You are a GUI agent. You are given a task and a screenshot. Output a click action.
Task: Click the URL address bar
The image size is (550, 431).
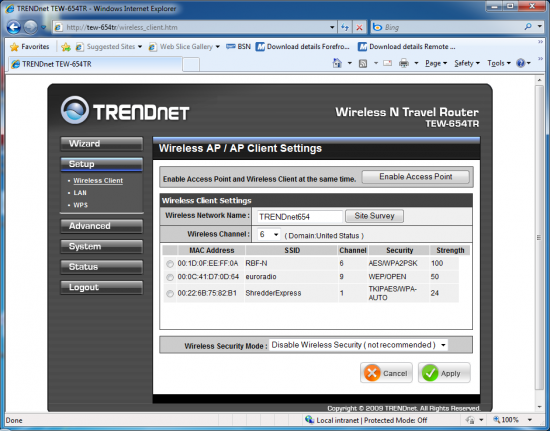[x=191, y=27]
